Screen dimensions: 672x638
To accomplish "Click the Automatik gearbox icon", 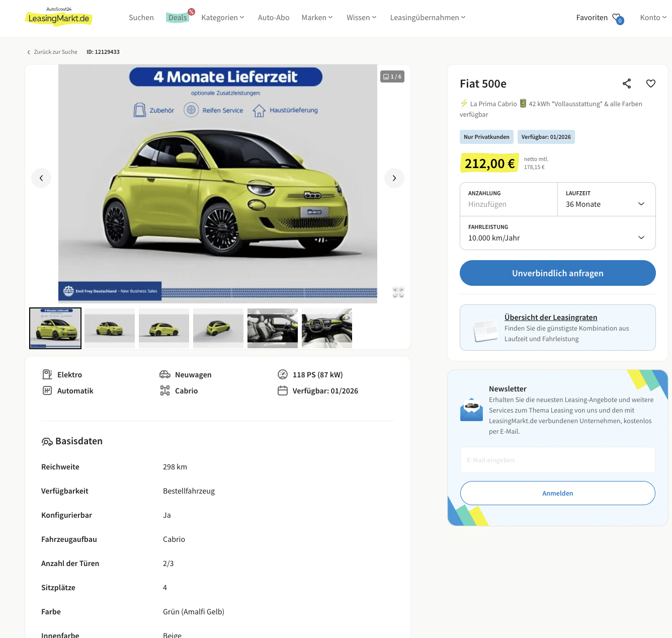I will click(x=47, y=390).
